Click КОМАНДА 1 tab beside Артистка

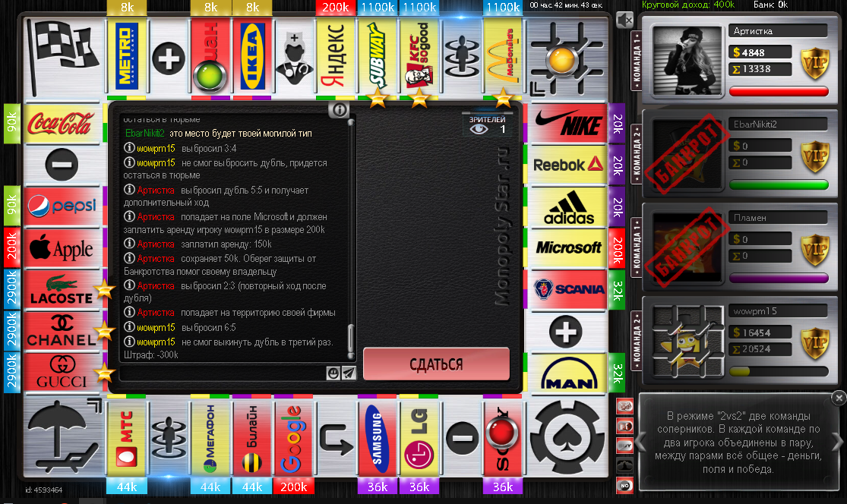pyautogui.click(x=637, y=61)
